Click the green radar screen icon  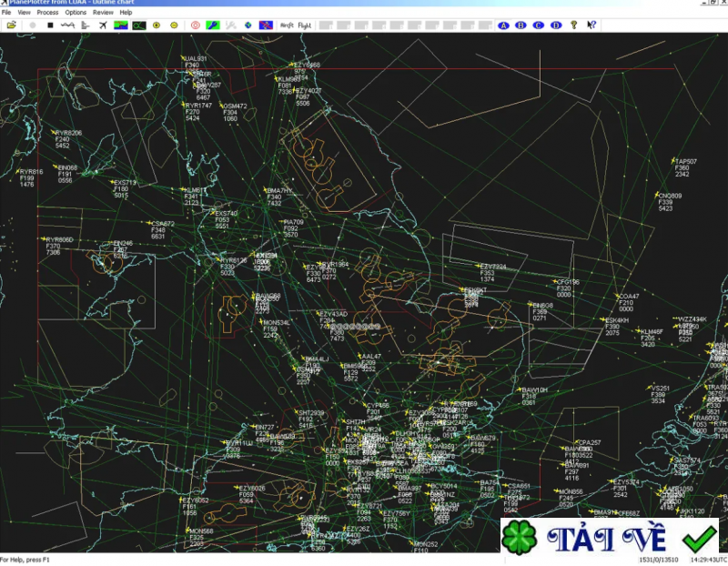[138, 26]
